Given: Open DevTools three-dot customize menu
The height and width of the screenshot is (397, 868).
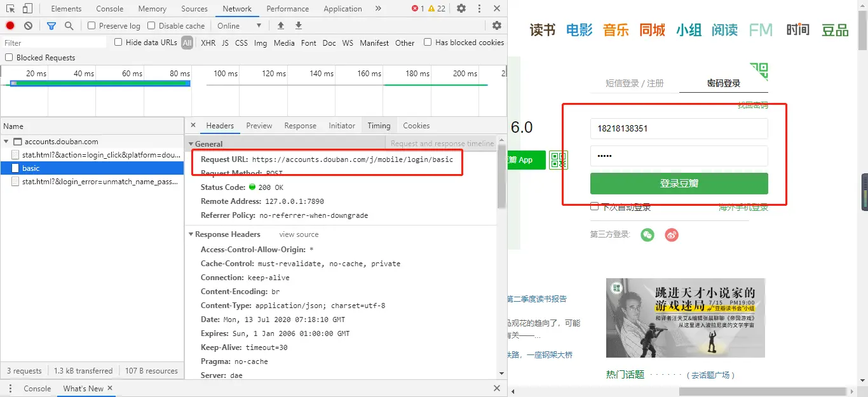Looking at the screenshot, I should (x=478, y=9).
